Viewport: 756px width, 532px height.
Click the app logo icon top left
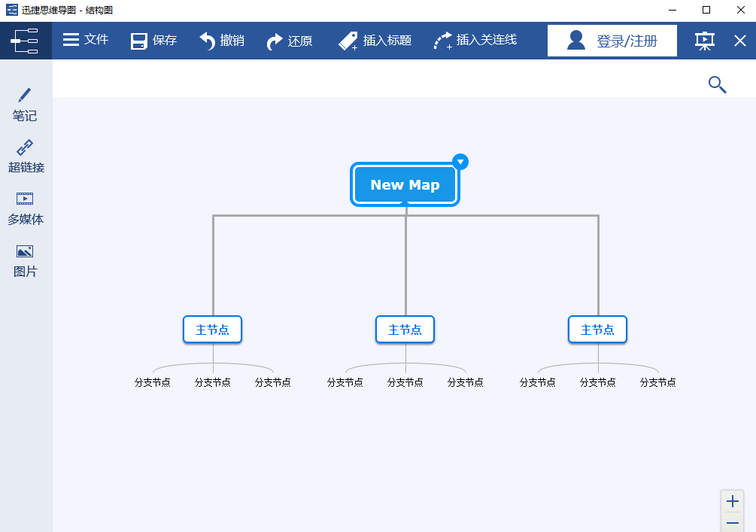coord(26,40)
